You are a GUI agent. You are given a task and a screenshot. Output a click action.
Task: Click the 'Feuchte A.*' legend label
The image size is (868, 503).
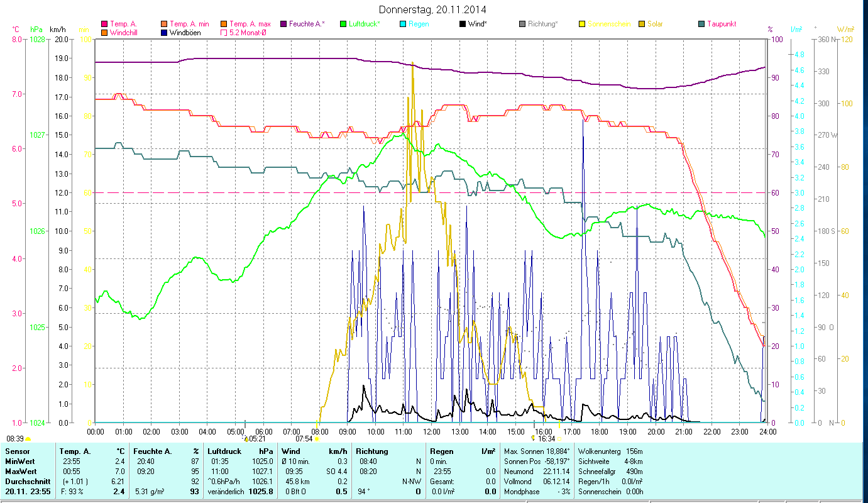[307, 25]
